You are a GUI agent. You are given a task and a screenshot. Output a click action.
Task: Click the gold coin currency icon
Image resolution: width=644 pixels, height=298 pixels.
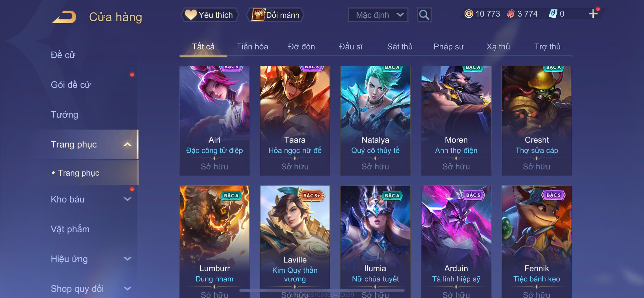468,14
